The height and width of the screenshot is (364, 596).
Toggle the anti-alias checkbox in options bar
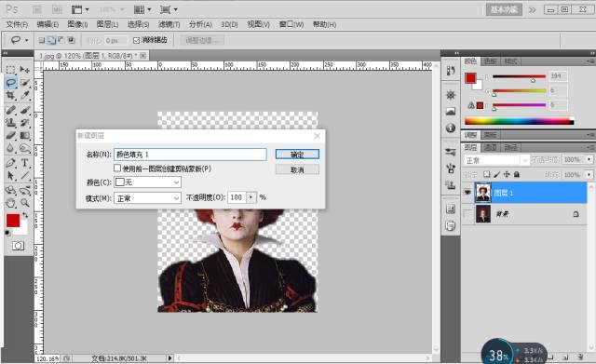point(137,40)
